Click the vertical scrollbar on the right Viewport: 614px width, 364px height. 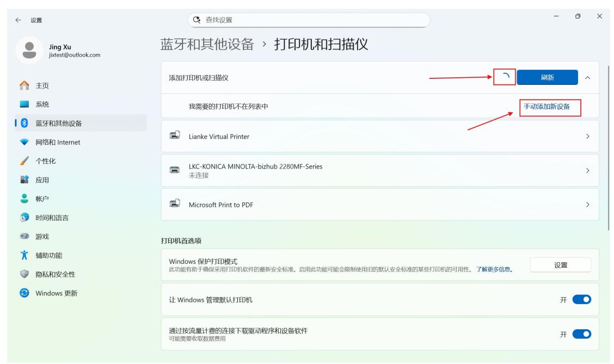(x=608, y=148)
